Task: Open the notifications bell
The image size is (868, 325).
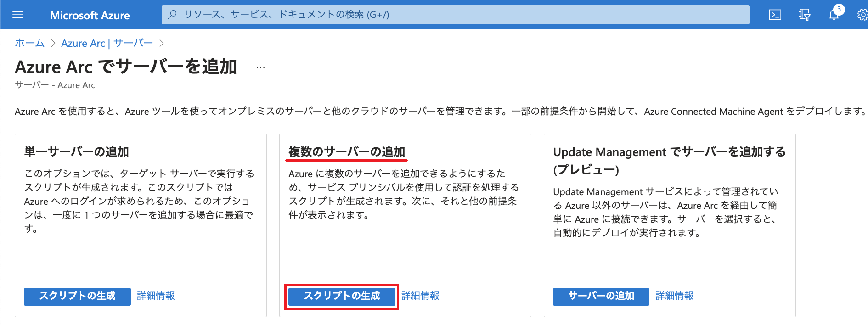Action: (834, 15)
